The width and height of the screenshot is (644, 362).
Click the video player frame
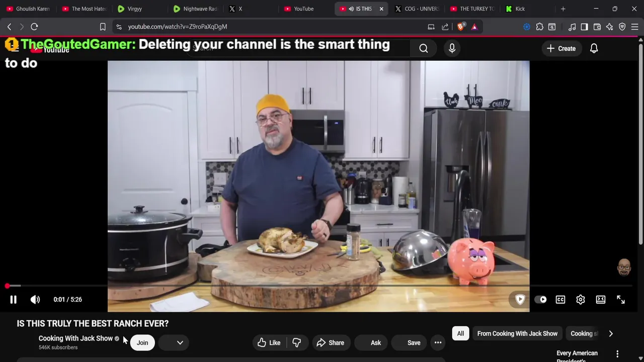318,186
